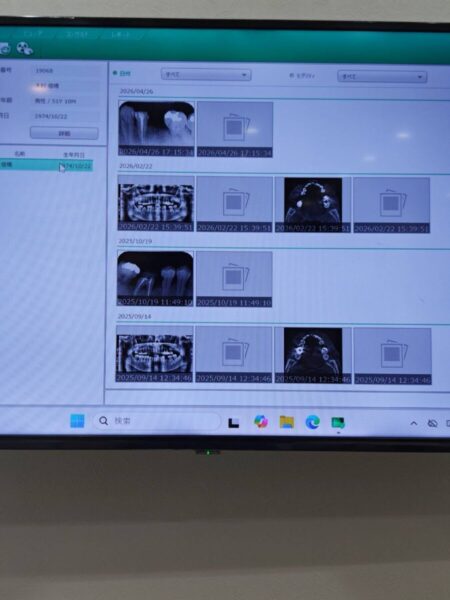The width and height of the screenshot is (450, 600).
Task: Show hidden system tray icons via the chevron
Action: pyautogui.click(x=414, y=423)
